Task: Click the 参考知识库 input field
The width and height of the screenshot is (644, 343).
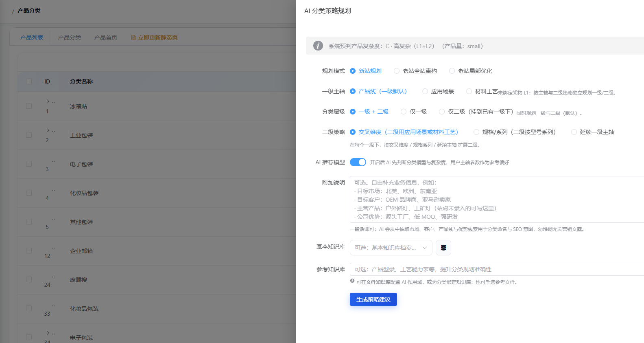Action: pos(497,269)
